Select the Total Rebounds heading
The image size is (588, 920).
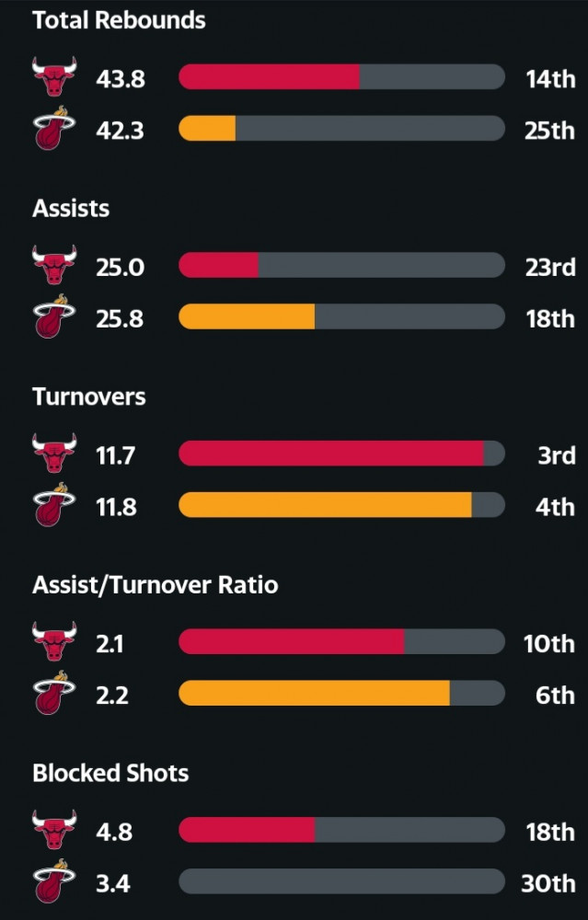click(x=119, y=20)
